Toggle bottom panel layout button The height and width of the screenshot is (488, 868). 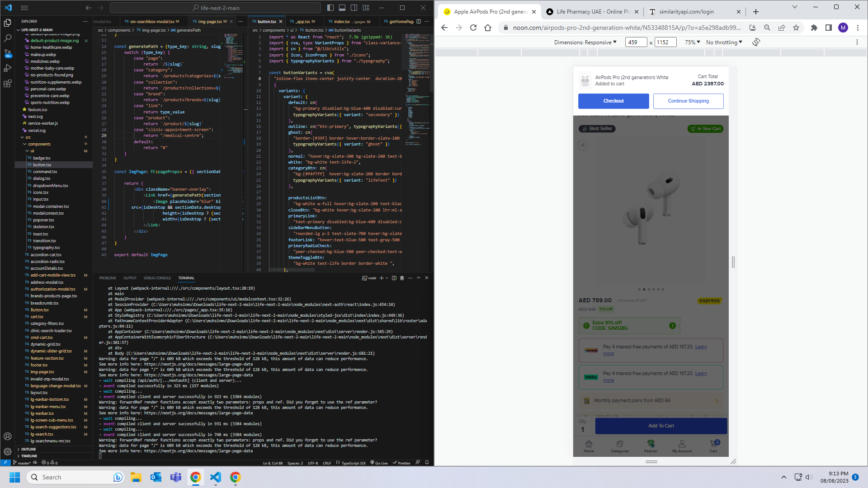point(342,8)
